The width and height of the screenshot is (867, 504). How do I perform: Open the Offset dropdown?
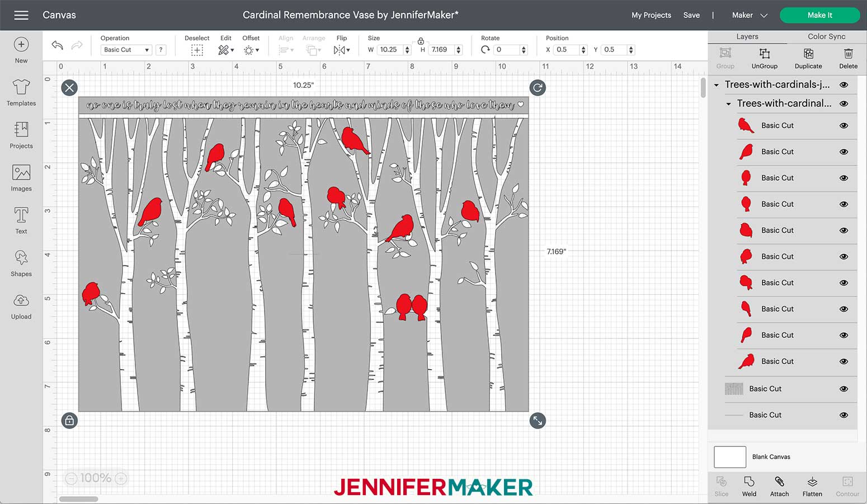251,50
